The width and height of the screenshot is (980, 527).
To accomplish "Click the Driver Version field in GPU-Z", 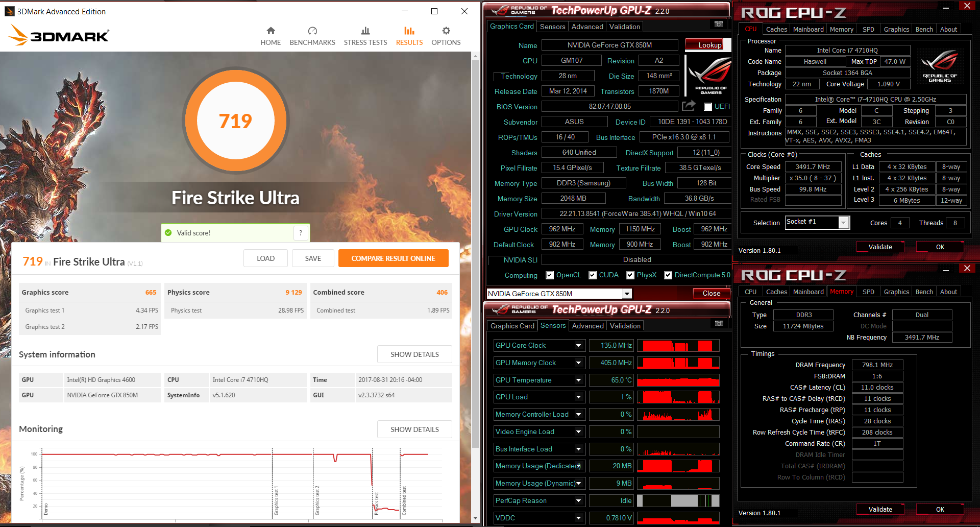I will pyautogui.click(x=638, y=214).
